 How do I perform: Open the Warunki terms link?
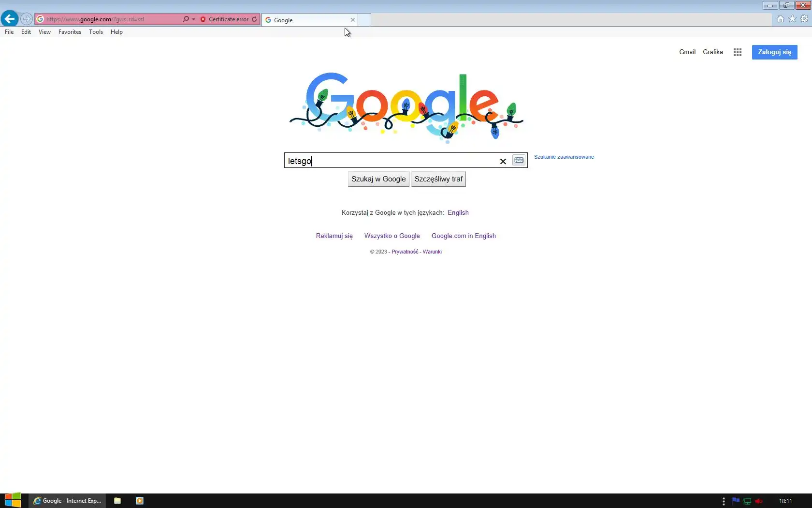tap(432, 252)
